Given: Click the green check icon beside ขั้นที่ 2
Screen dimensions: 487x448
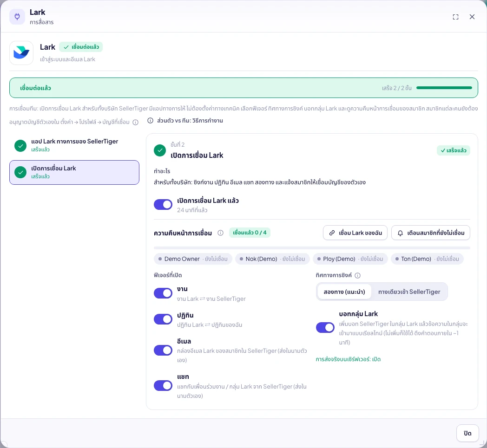Looking at the screenshot, I should click(160, 150).
